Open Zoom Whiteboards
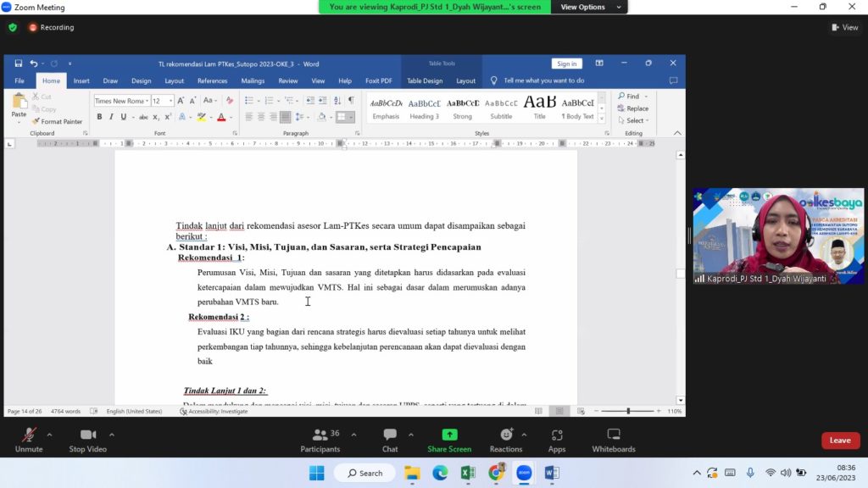Screen dimensions: 868x488 click(614, 441)
